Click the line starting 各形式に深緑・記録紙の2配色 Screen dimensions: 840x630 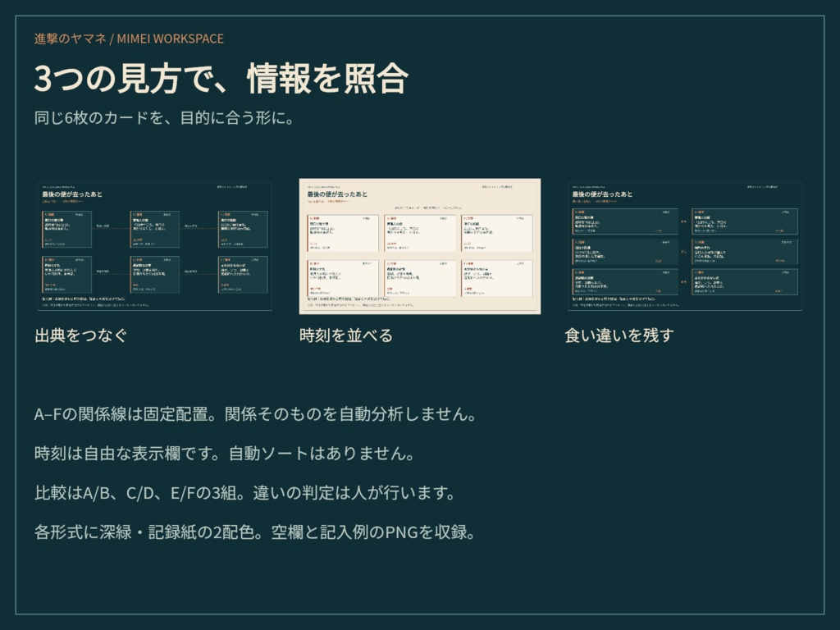pyautogui.click(x=254, y=532)
